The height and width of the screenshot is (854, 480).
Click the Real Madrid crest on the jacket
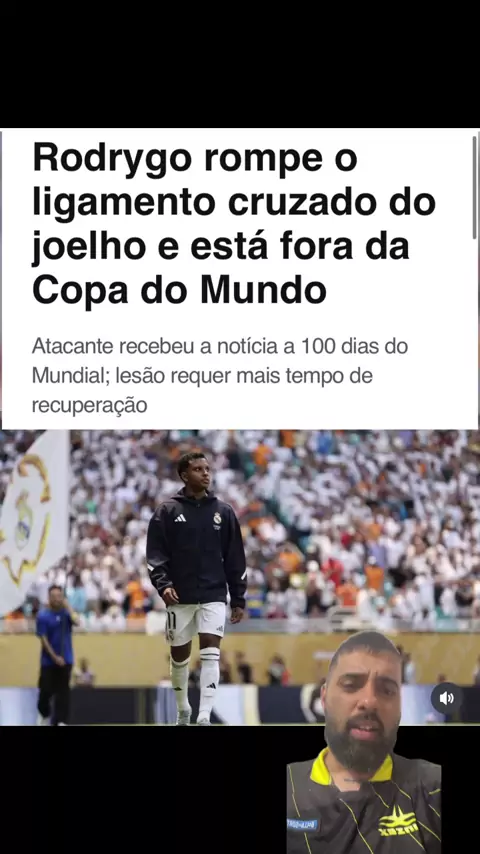(x=217, y=518)
